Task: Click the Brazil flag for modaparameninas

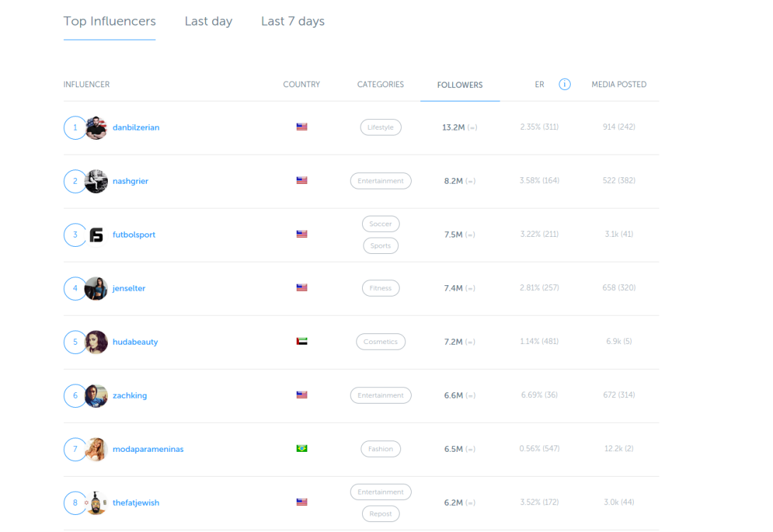Action: point(302,448)
